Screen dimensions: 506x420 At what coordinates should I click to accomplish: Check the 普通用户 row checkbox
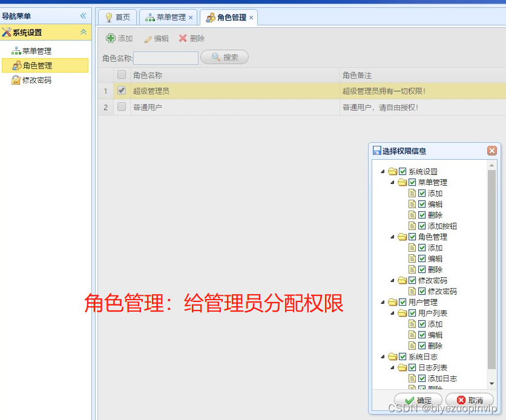[x=122, y=105]
